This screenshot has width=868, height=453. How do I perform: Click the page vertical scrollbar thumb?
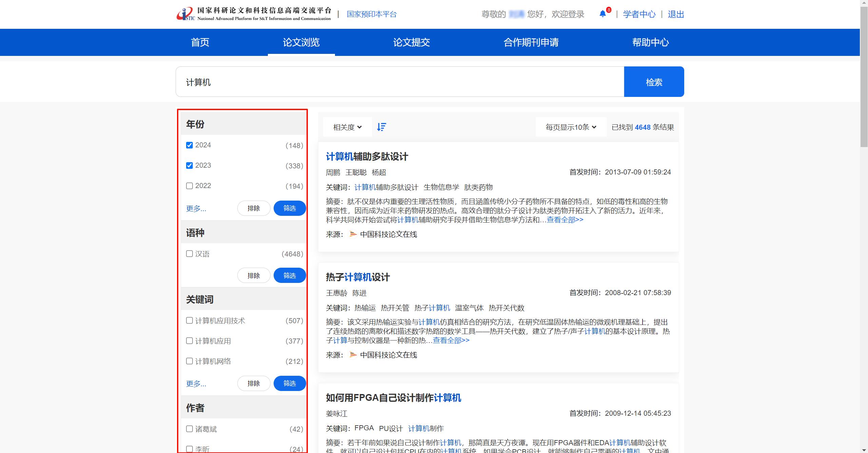[864, 77]
